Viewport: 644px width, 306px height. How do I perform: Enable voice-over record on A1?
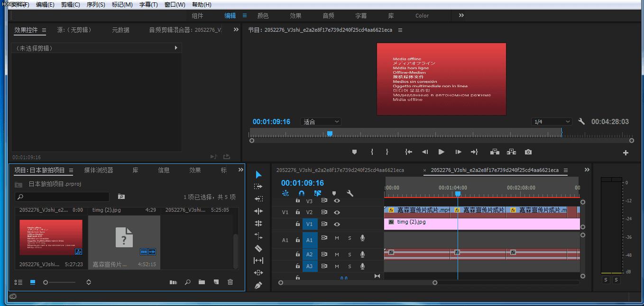[x=362, y=238]
